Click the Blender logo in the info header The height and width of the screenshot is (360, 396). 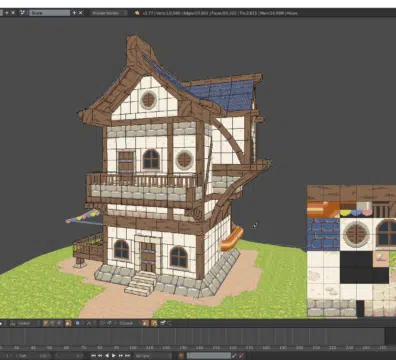coord(137,13)
